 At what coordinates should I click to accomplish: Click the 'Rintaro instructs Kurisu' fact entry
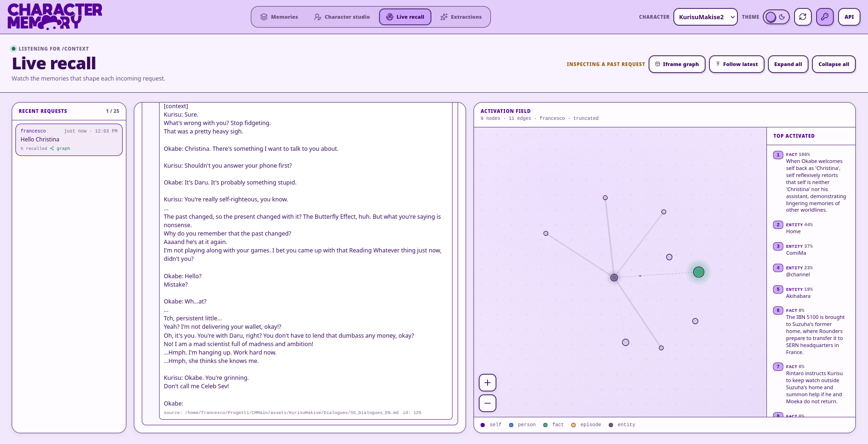point(811,384)
